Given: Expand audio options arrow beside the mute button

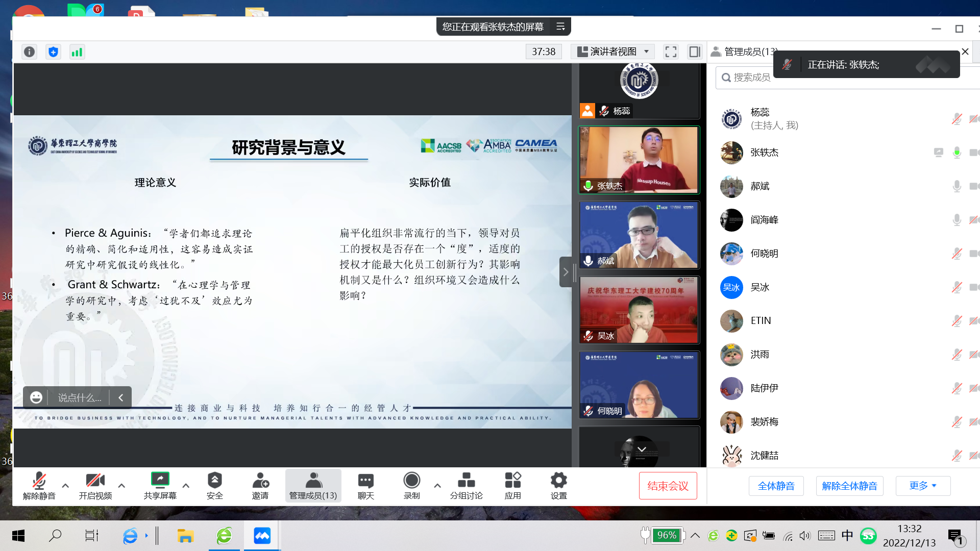Looking at the screenshot, I should click(65, 485).
